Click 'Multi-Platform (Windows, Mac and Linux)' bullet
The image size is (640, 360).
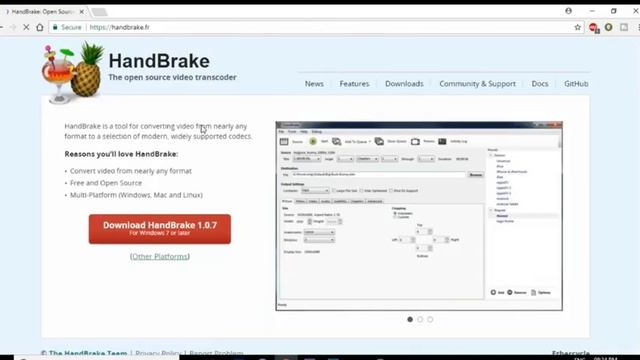[136, 195]
